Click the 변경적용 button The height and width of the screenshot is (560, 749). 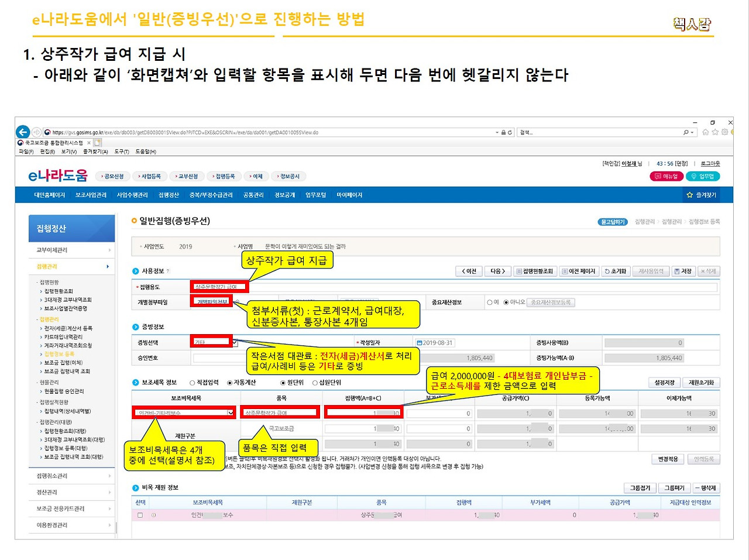668,459
